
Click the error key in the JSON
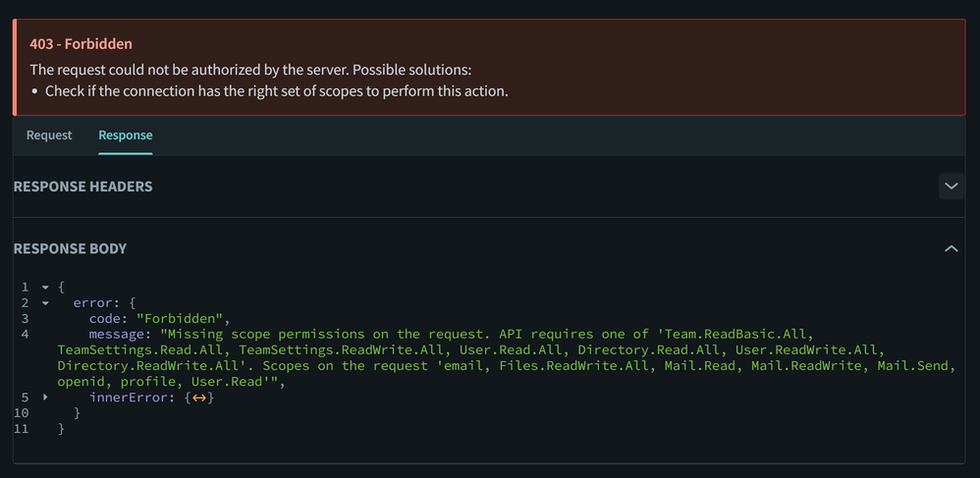93,303
